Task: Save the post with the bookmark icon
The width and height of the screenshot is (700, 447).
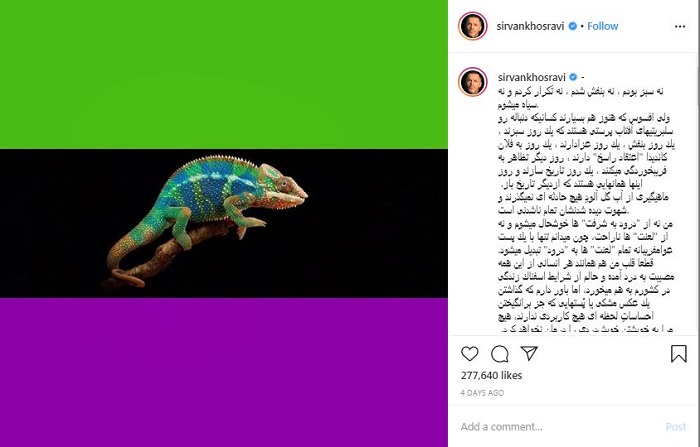Action: point(679,354)
